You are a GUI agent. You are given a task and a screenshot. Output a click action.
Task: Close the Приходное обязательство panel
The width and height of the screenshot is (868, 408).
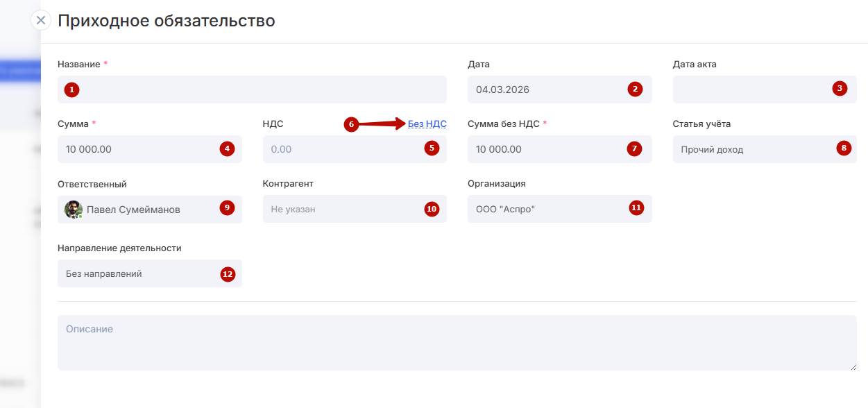click(x=41, y=20)
